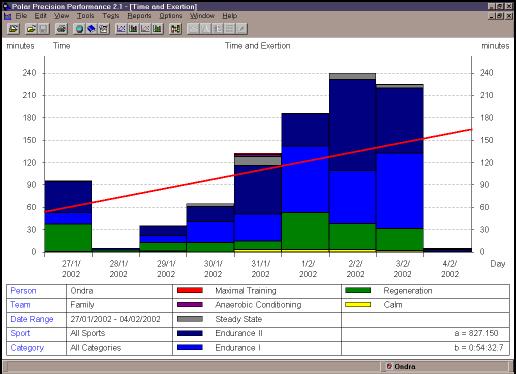Open the Reports menu
This screenshot has height=374, width=516.
[x=139, y=16]
